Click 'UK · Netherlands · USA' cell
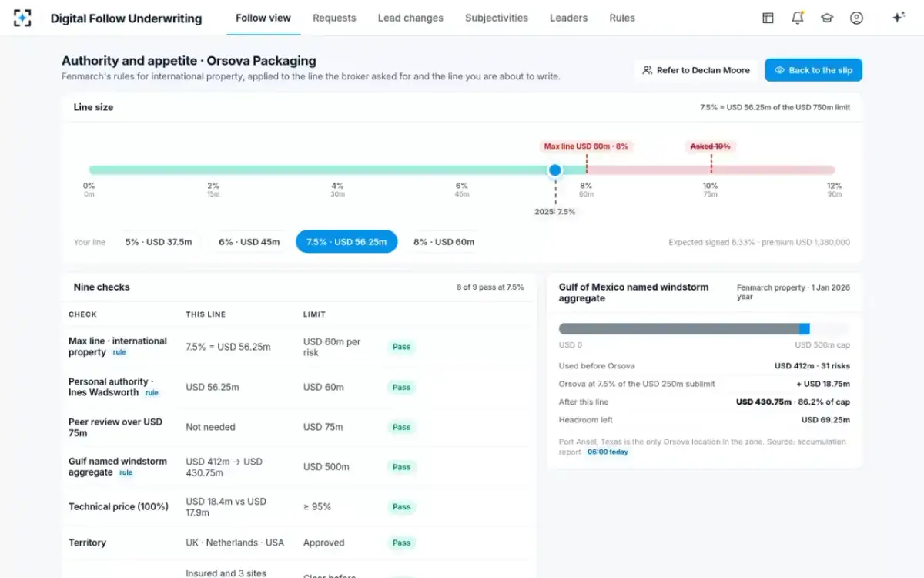The width and height of the screenshot is (924, 578). click(x=235, y=543)
